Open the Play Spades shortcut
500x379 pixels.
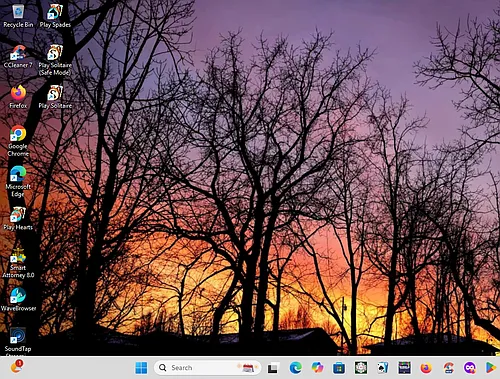[x=55, y=16]
